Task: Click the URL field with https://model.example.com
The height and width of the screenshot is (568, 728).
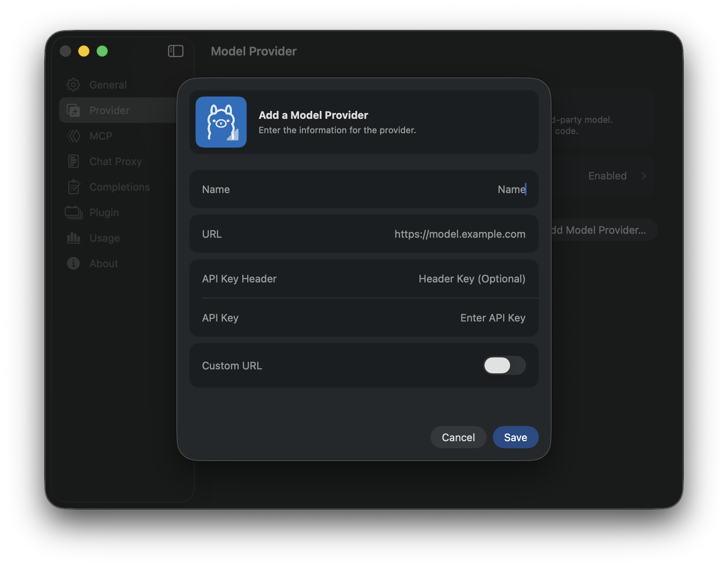Action: (364, 234)
